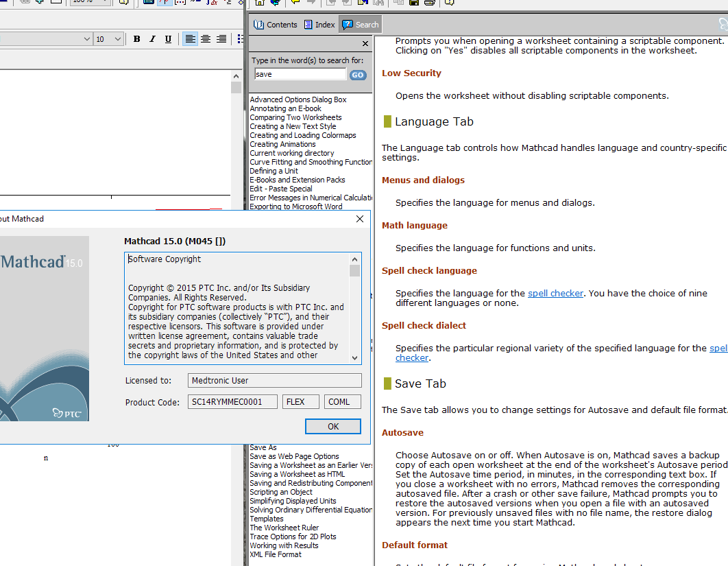Open 'The Worksheet Ruler' topic
The image size is (728, 566).
(x=284, y=528)
